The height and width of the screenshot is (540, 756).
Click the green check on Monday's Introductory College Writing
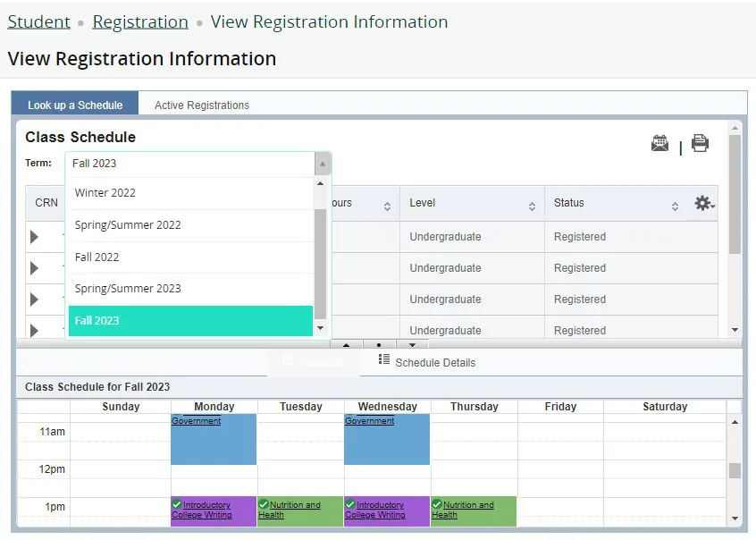[177, 504]
